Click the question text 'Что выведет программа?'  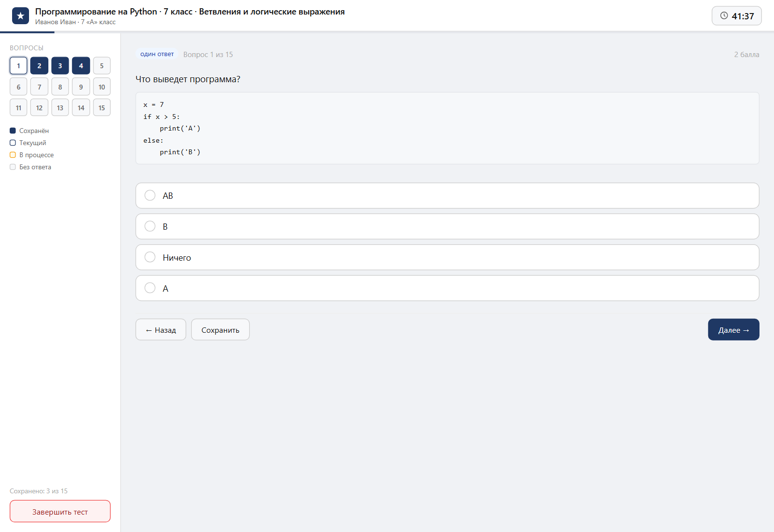point(188,79)
